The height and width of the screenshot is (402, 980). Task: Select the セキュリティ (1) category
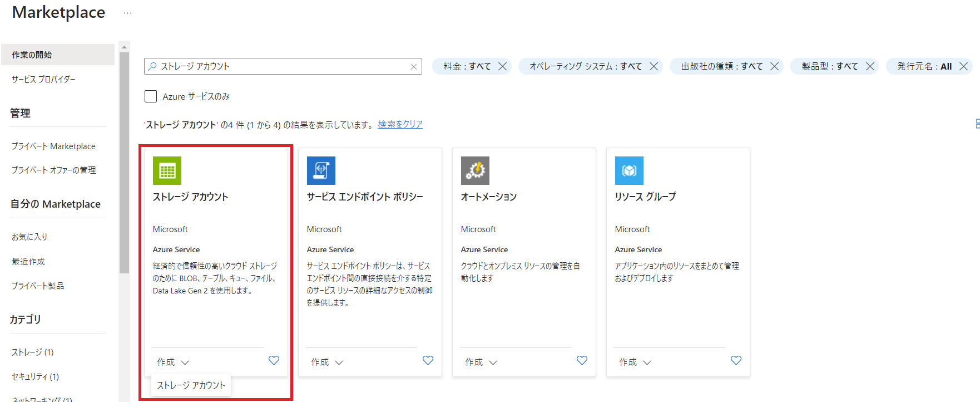tap(36, 376)
